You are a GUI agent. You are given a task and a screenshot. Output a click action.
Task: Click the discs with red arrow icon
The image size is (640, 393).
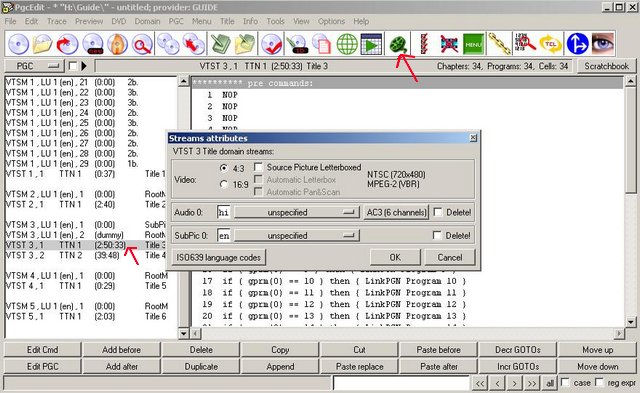(x=193, y=44)
